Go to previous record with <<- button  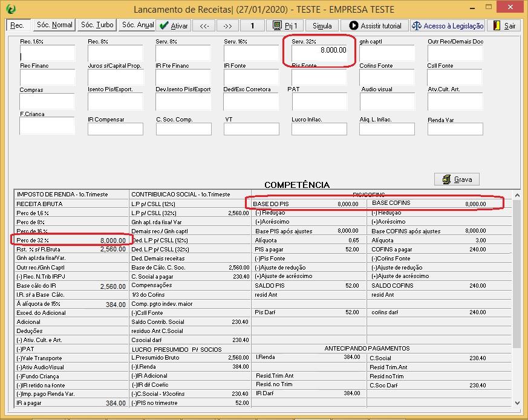click(204, 26)
